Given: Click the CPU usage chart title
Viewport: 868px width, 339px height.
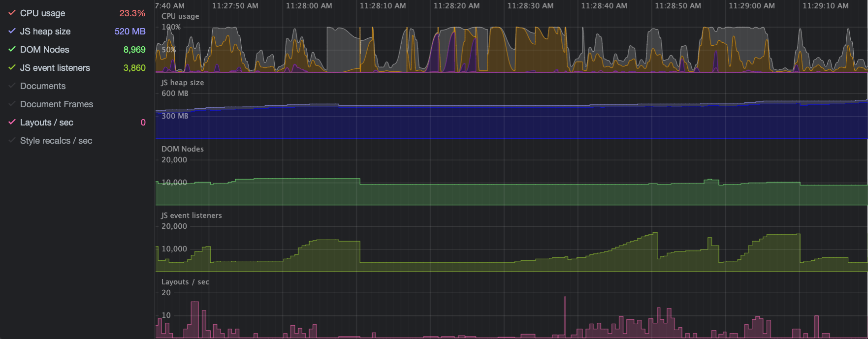Looking at the screenshot, I should point(180,16).
